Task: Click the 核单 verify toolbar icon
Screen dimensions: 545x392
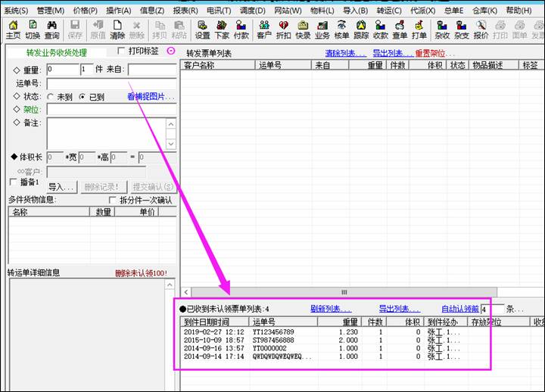Action: pyautogui.click(x=341, y=30)
